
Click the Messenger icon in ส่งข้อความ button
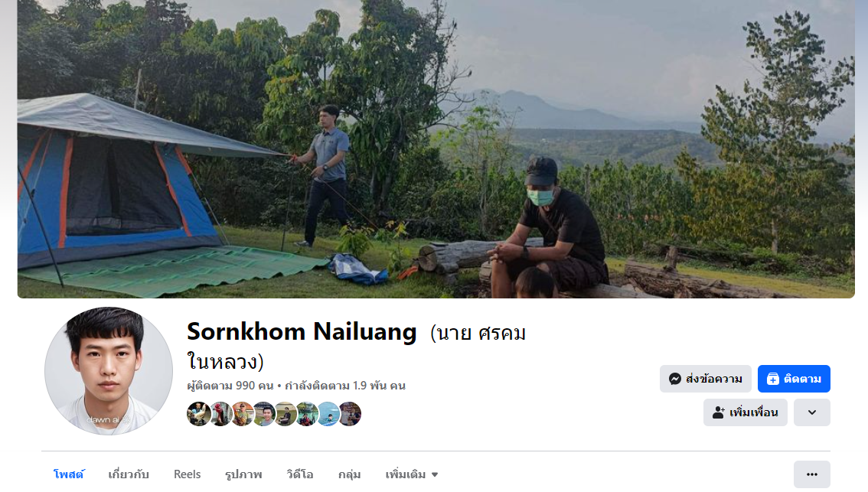point(674,379)
